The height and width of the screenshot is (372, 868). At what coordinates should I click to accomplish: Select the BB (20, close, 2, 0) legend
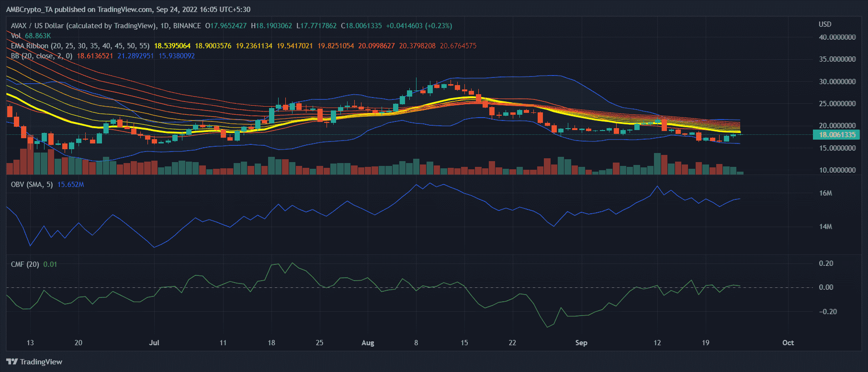(x=42, y=56)
